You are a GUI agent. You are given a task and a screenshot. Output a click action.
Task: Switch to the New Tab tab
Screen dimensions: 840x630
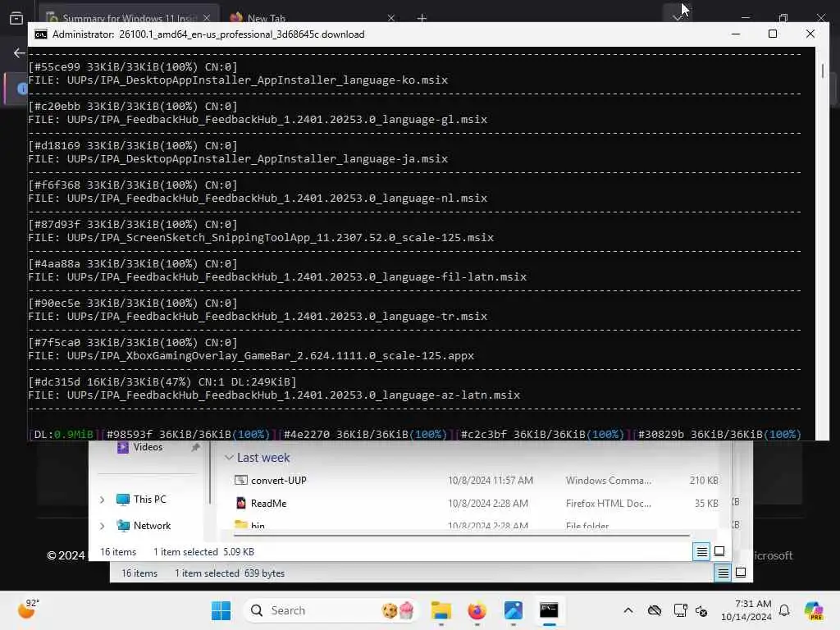[312, 18]
